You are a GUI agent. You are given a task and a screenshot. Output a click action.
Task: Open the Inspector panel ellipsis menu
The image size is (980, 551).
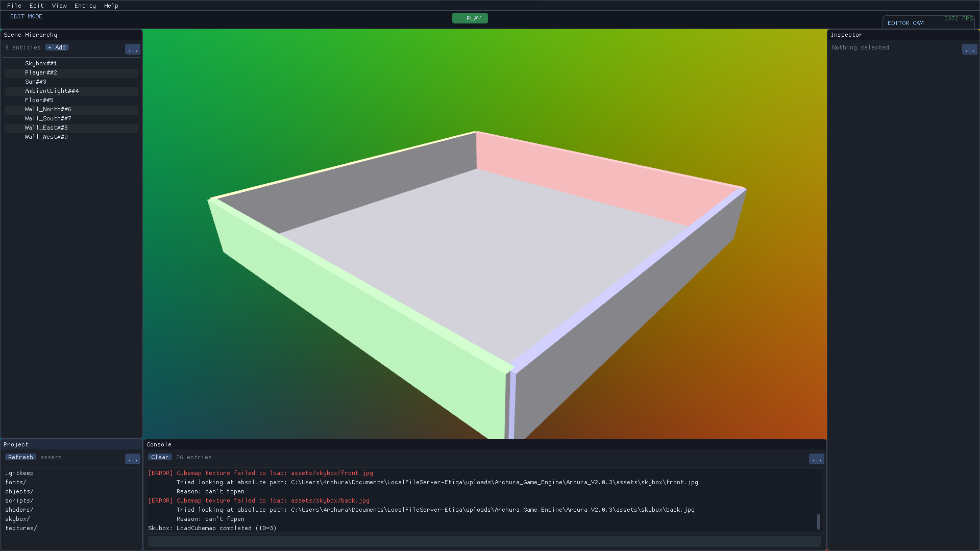point(969,49)
